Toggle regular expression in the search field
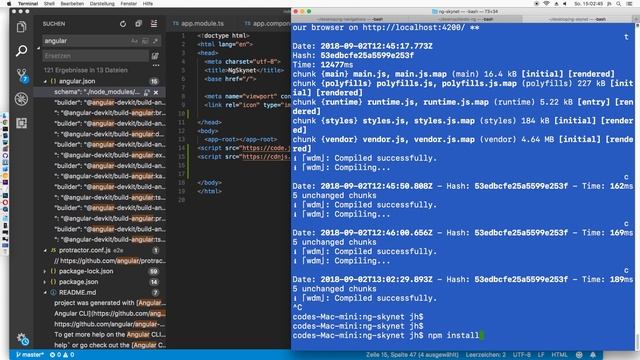Image resolution: width=640 pixels, height=360 pixels. pos(155,41)
